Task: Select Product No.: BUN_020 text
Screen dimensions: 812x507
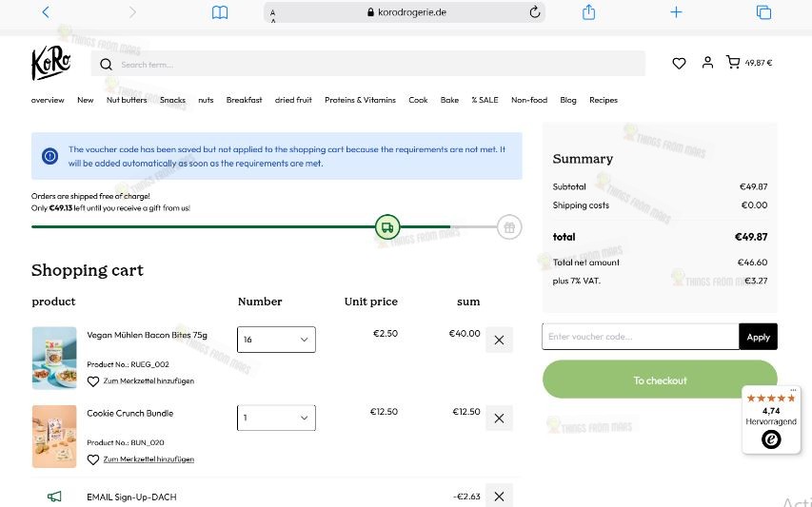Action: click(126, 442)
